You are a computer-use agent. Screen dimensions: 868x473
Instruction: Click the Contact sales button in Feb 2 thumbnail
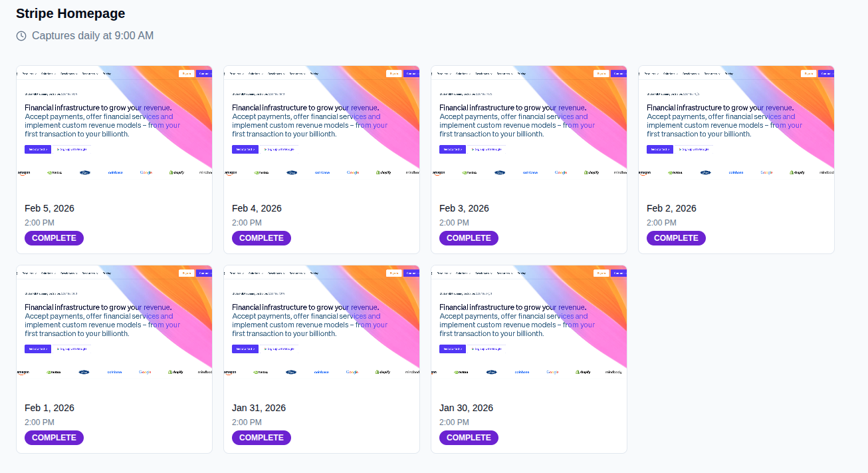pos(825,73)
